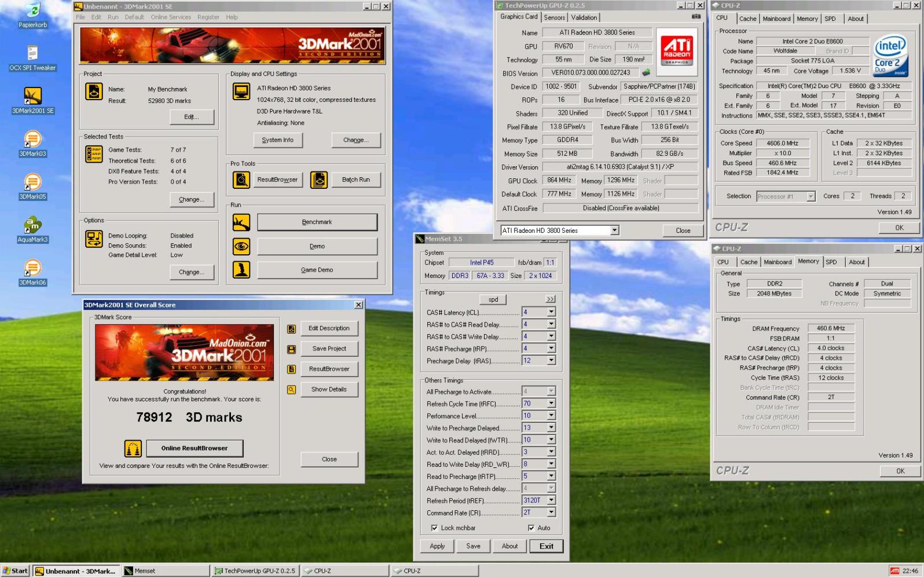Viewport: 924px width, 578px height.
Task: Switch to Memset taskbar button
Action: (166, 571)
